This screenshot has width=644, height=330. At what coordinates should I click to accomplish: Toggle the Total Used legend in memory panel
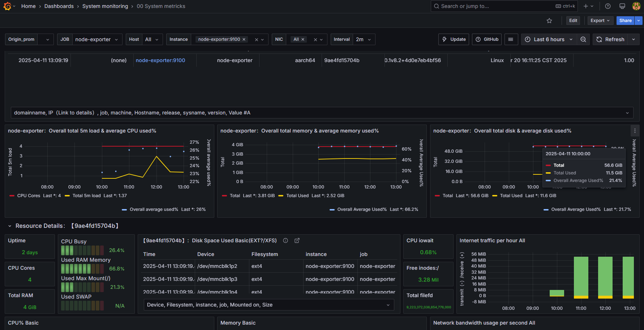pyautogui.click(x=297, y=195)
